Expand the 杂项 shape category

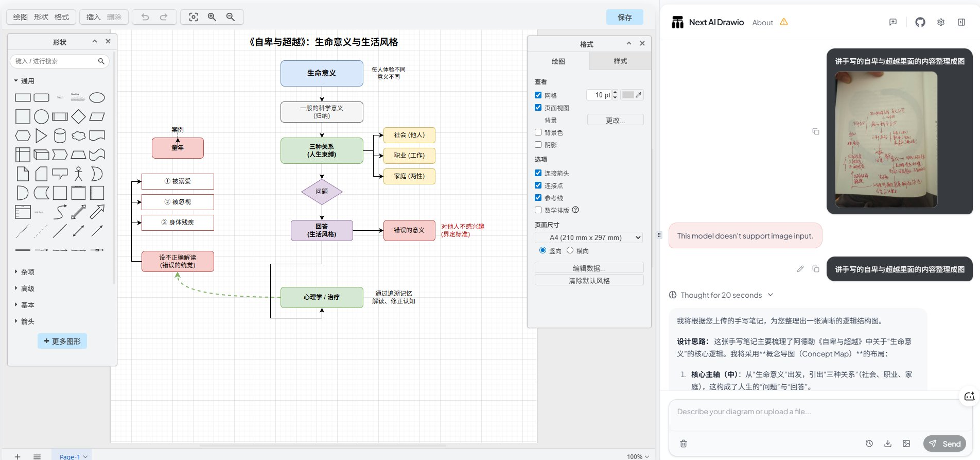tap(28, 272)
